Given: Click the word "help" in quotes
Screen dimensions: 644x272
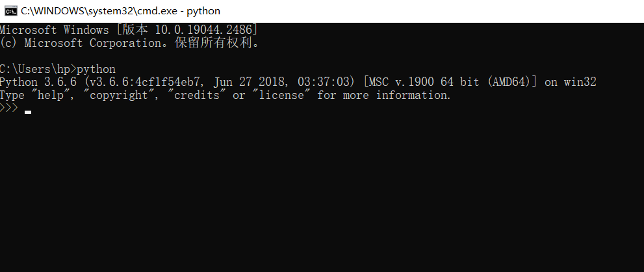Looking at the screenshot, I should pyautogui.click(x=50, y=95).
